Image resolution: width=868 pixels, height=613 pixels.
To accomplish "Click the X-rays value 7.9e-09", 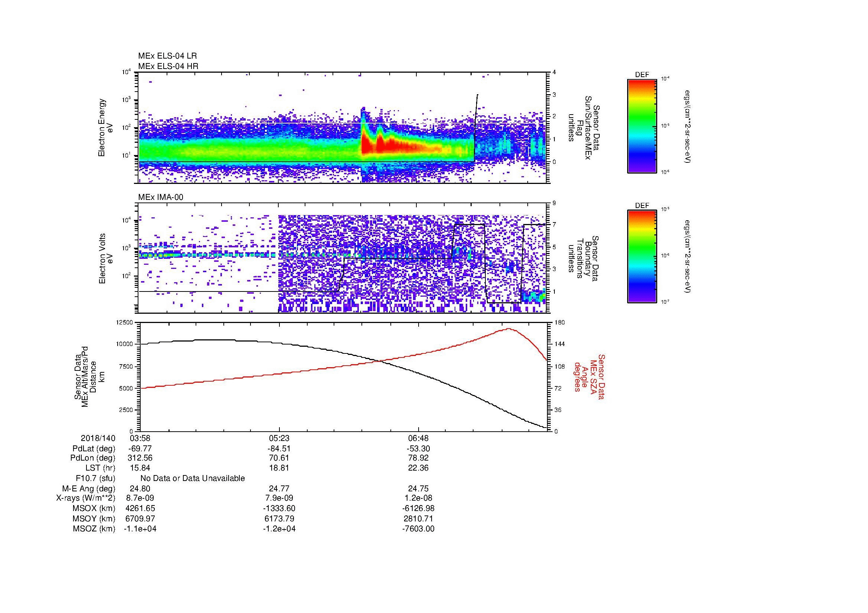I will tap(279, 498).
